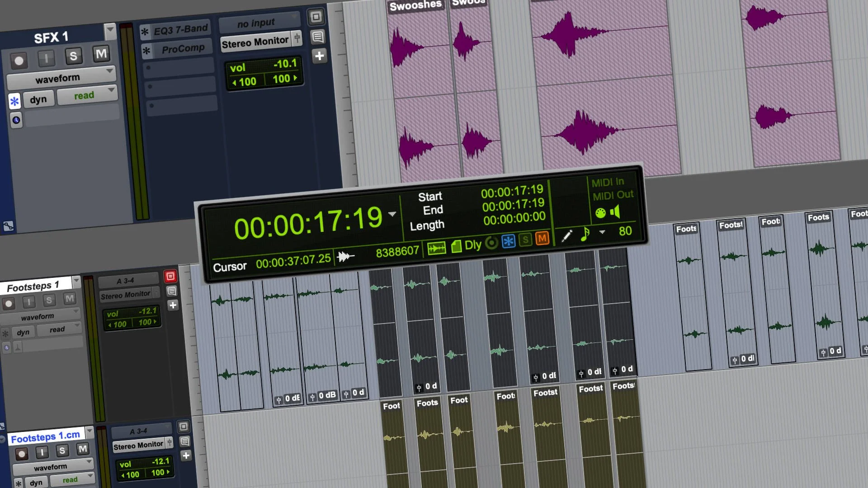Solo the Footsteps 1 track
Viewport: 868px width, 488px height.
[49, 300]
